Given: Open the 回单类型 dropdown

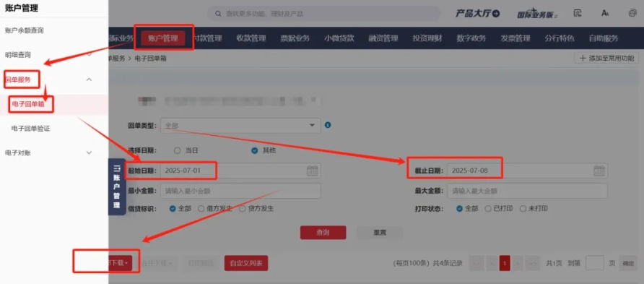Looking at the screenshot, I should tap(240, 125).
